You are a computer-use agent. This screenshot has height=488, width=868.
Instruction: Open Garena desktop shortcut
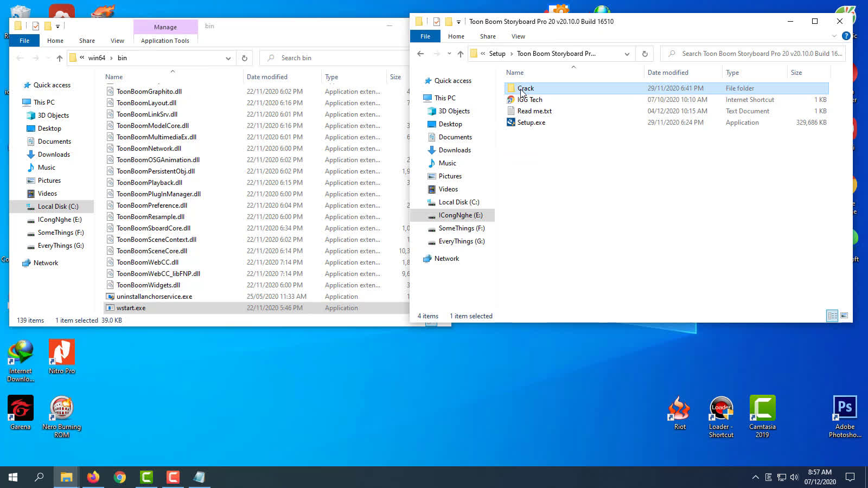21,413
